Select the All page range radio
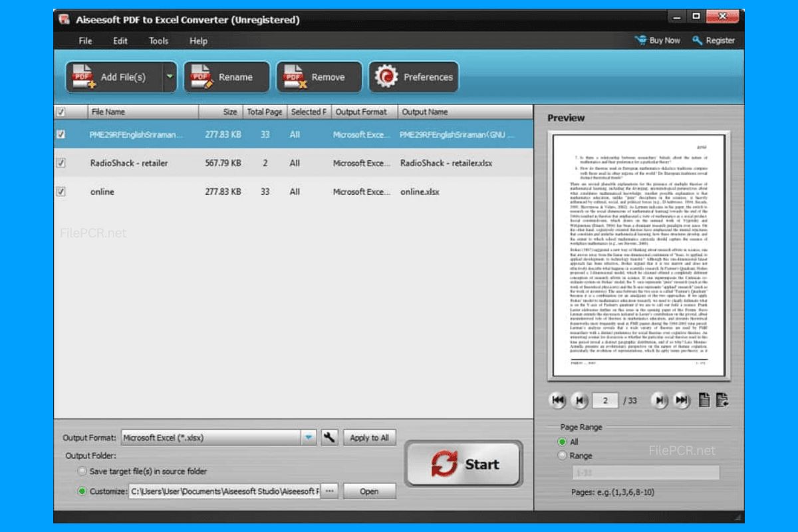 pyautogui.click(x=563, y=442)
